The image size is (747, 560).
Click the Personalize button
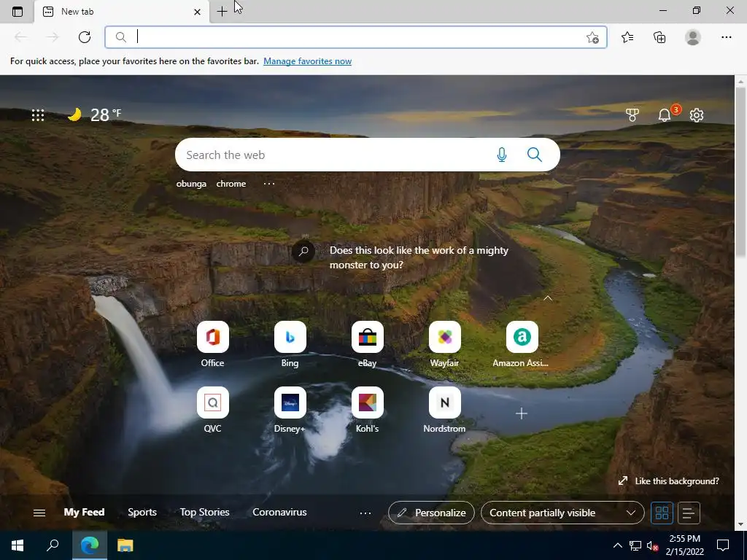click(431, 513)
